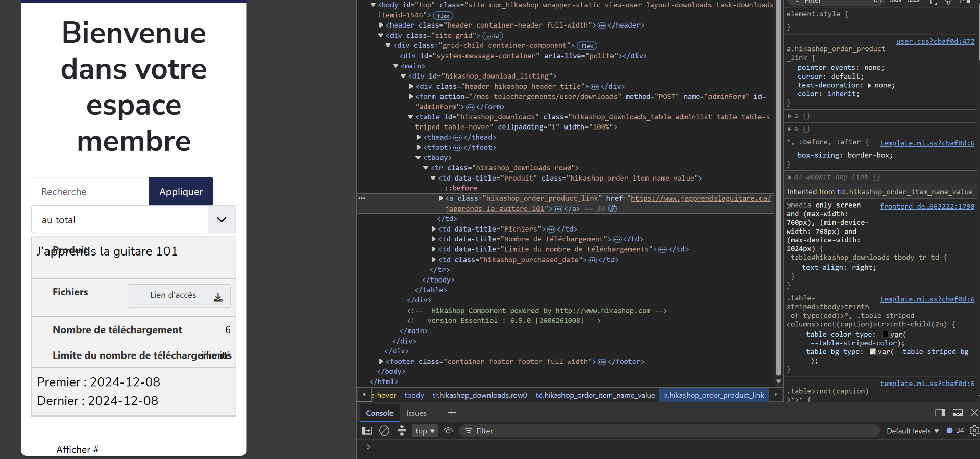Expand the text-decoration shorthand triangle
The image size is (980, 459).
[869, 85]
